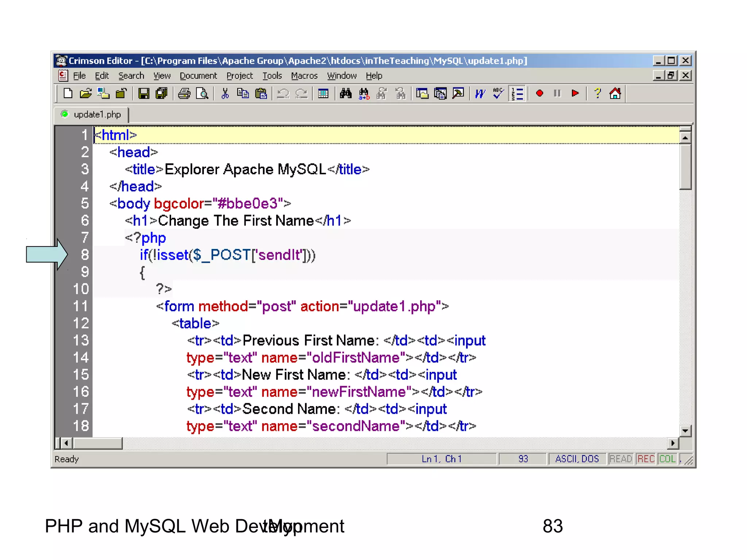Create a new document with the blank page icon

(68, 94)
